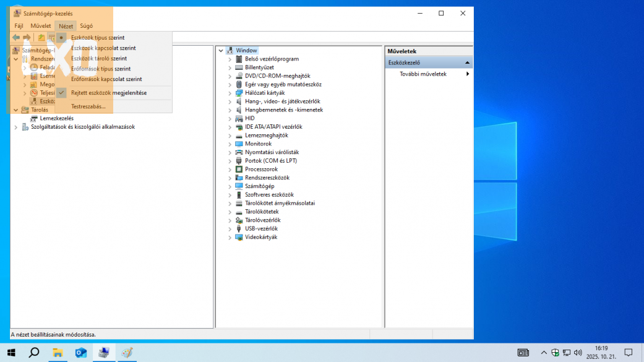Click the USB-vezérlők device icon
This screenshot has height=362, width=644.
[x=239, y=228]
